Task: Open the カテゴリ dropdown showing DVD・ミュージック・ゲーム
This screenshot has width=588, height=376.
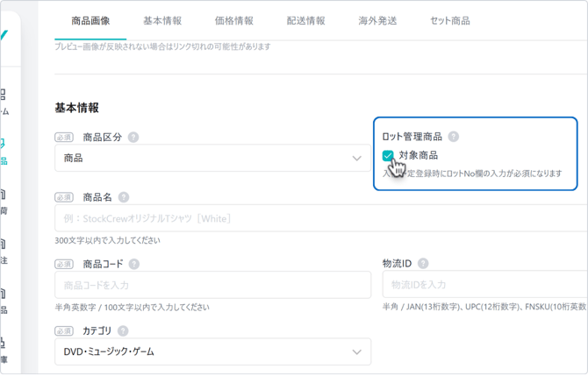Action: 212,352
